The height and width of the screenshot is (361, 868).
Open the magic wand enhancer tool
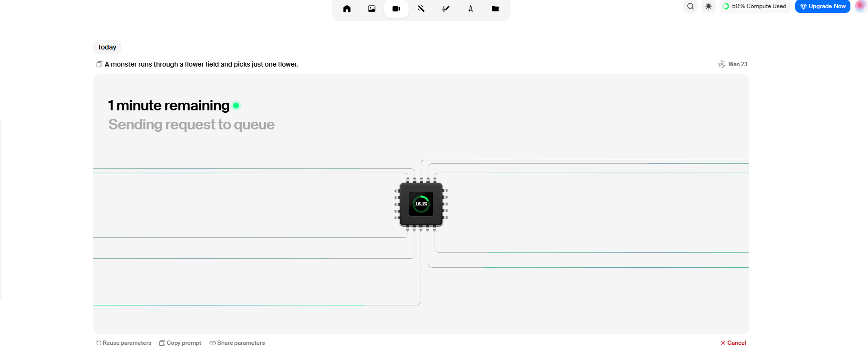[x=421, y=9]
